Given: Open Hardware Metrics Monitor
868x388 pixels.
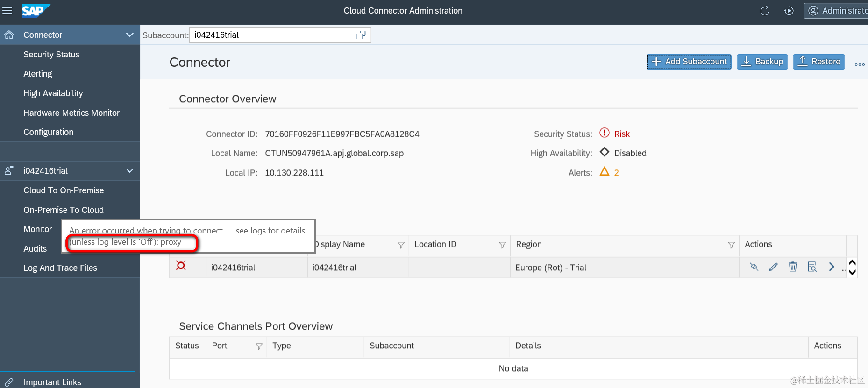Looking at the screenshot, I should (71, 113).
